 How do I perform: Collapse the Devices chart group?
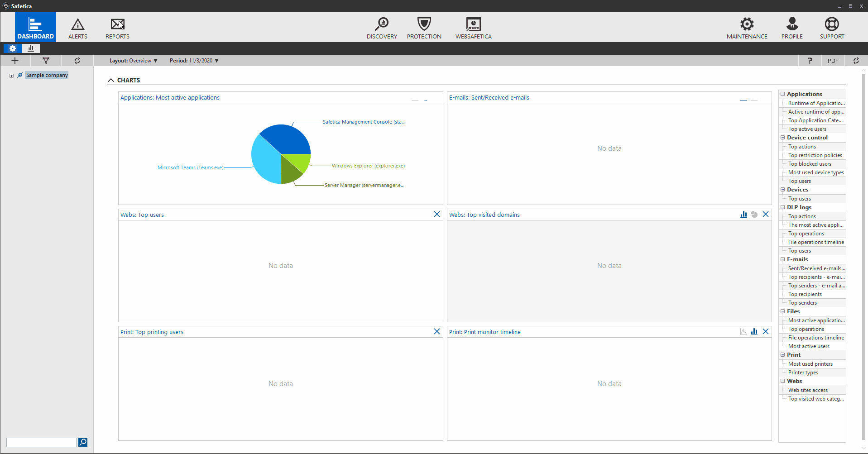782,190
